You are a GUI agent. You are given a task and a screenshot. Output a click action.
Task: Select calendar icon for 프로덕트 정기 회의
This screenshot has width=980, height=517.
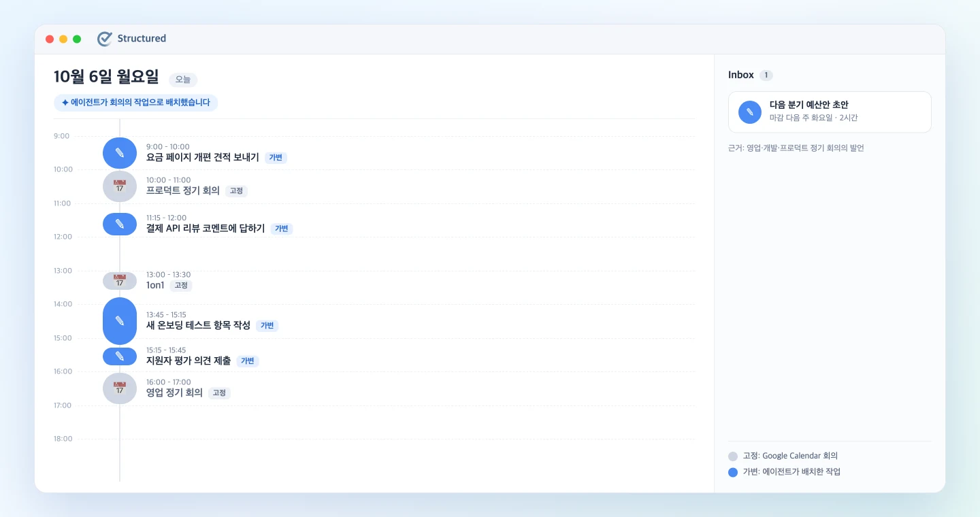[x=120, y=186]
